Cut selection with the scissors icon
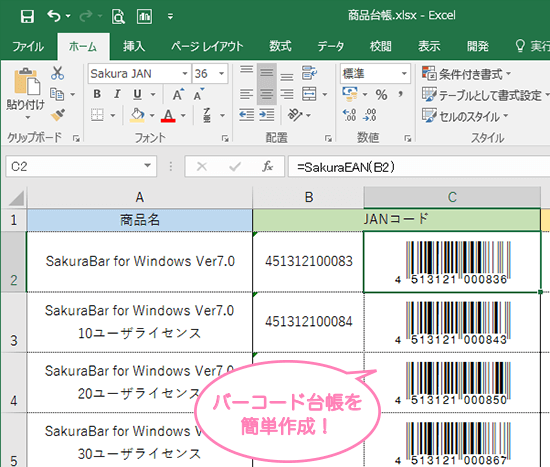This screenshot has width=550, height=467. pos(57,73)
